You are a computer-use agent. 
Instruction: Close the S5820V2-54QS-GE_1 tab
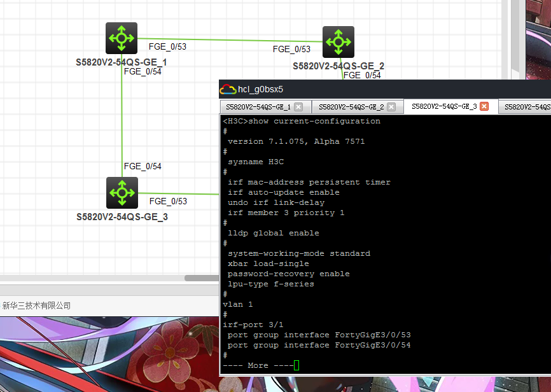tap(298, 107)
